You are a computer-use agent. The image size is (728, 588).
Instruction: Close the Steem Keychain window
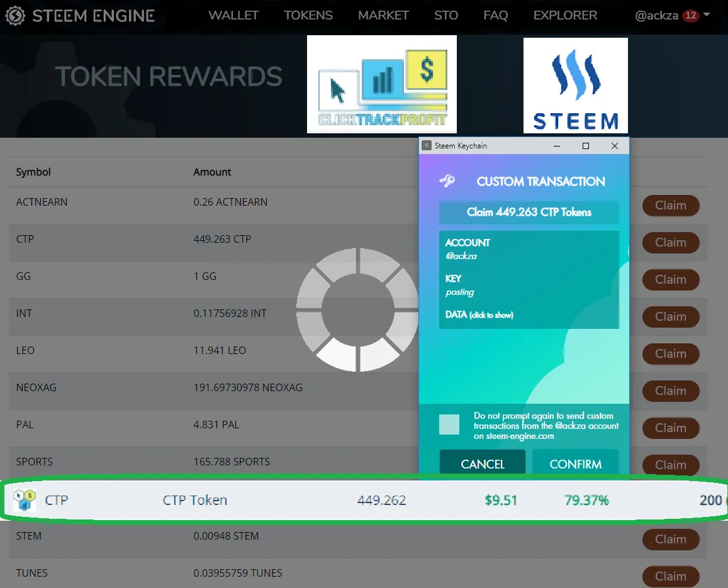[615, 146]
